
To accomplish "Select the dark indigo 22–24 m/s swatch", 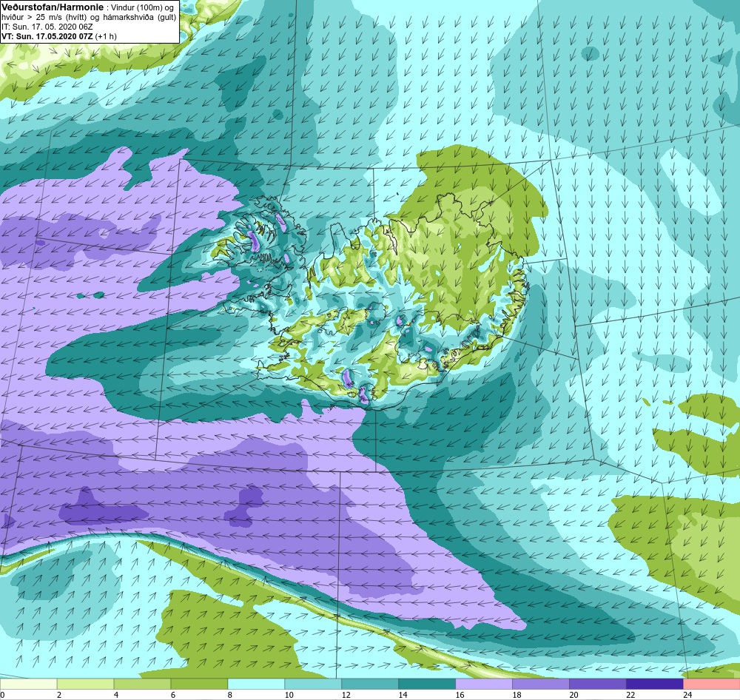I will point(655,684).
